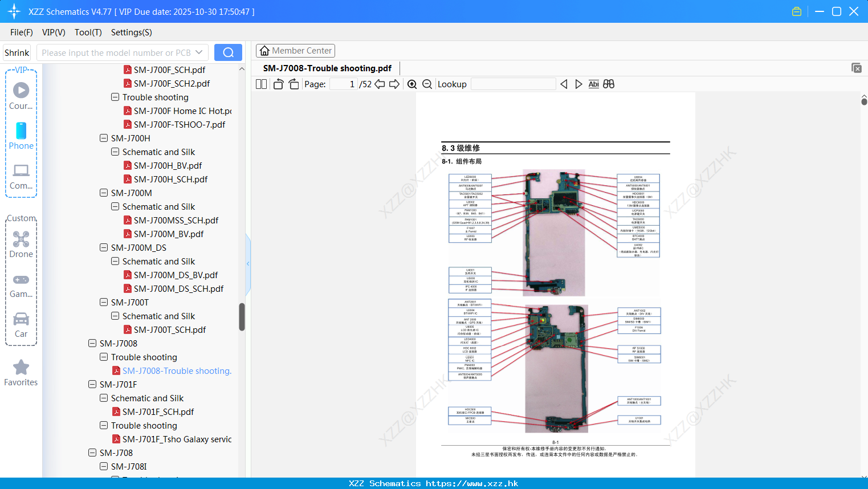868x489 pixels.
Task: Collapse the SM-J700H node
Action: (x=104, y=138)
